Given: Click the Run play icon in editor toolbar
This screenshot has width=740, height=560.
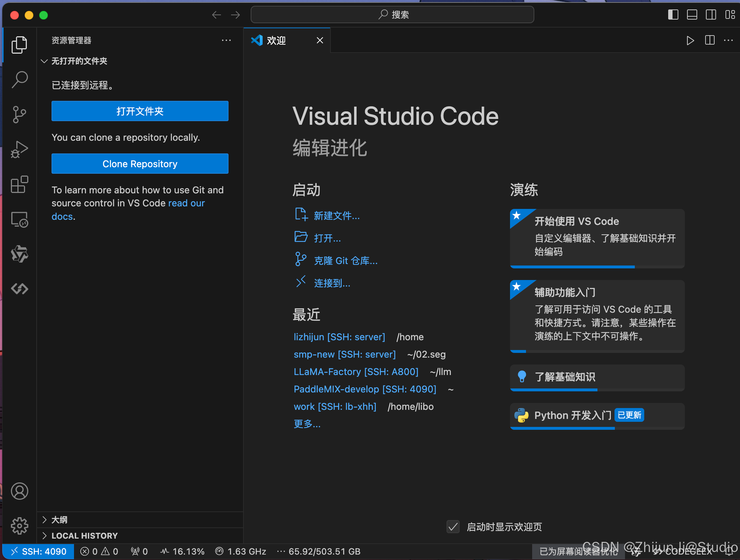Looking at the screenshot, I should [690, 40].
